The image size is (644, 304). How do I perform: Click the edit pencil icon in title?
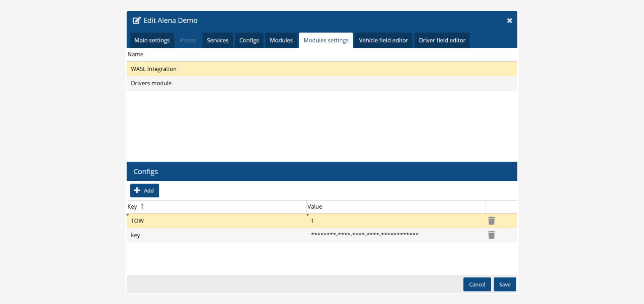pyautogui.click(x=137, y=21)
